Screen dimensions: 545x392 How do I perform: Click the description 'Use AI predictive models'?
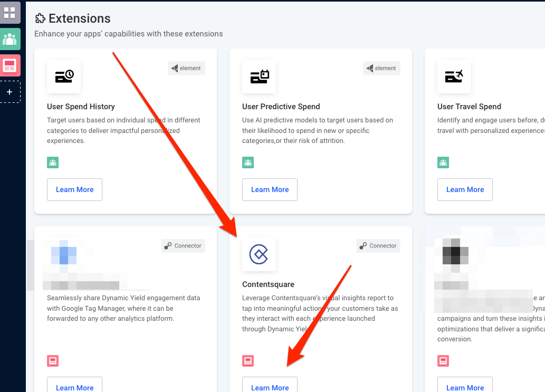[318, 130]
